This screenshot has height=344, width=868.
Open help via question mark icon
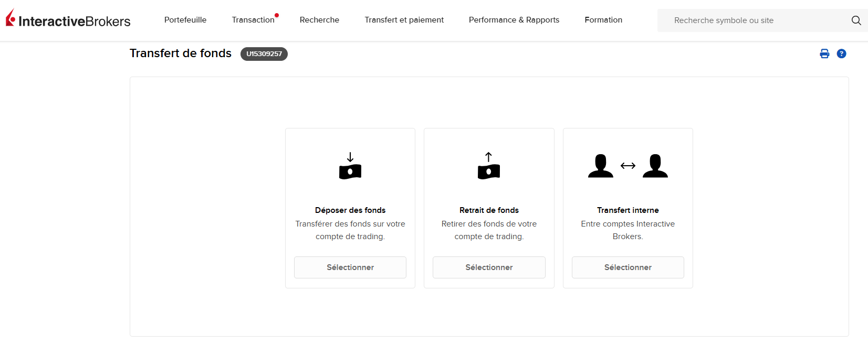point(841,53)
